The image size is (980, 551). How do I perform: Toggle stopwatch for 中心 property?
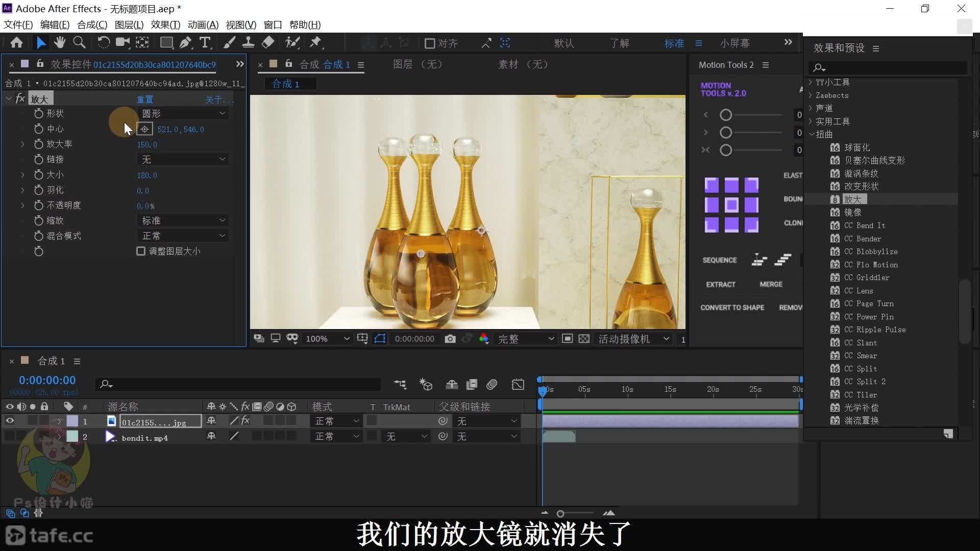[x=38, y=129]
